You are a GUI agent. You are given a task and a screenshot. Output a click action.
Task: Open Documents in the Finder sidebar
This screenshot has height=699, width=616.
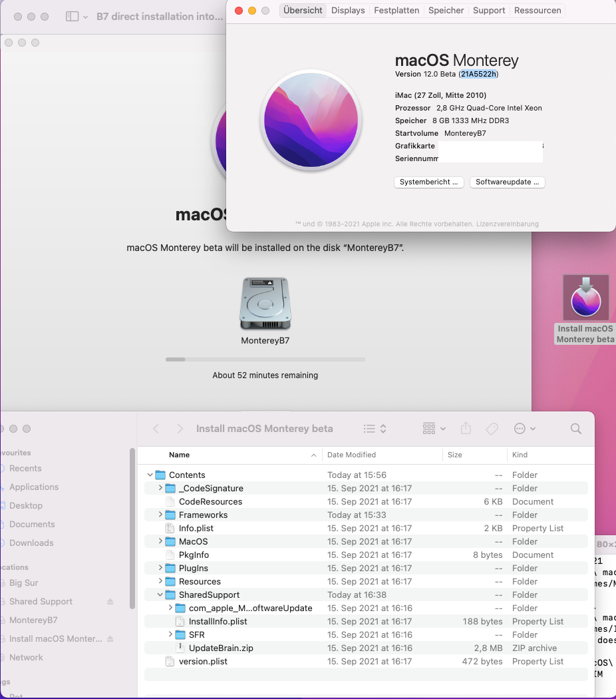click(32, 525)
